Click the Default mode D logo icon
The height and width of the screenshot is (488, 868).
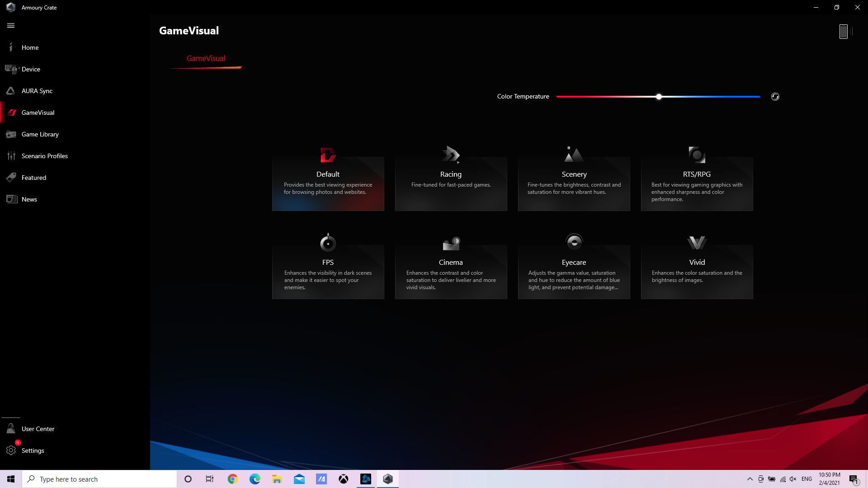(x=328, y=155)
